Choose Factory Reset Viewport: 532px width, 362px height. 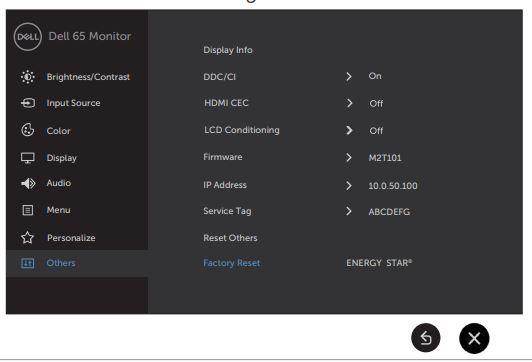pyautogui.click(x=232, y=263)
